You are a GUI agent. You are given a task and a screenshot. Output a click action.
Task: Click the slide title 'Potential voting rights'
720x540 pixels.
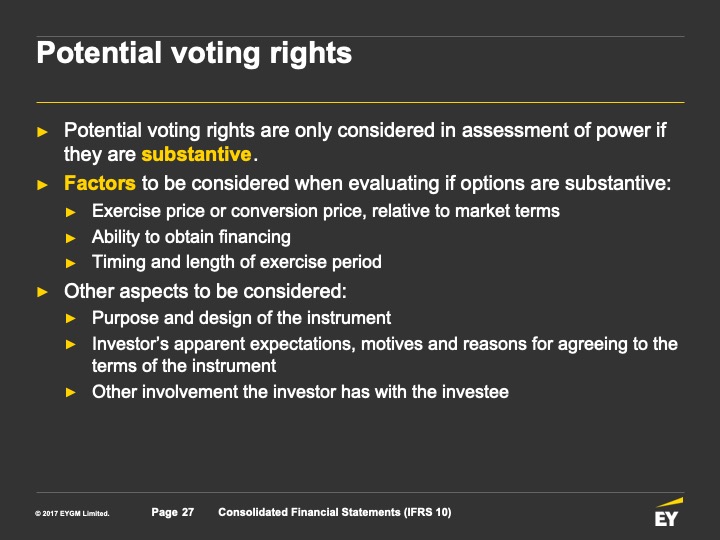click(194, 53)
